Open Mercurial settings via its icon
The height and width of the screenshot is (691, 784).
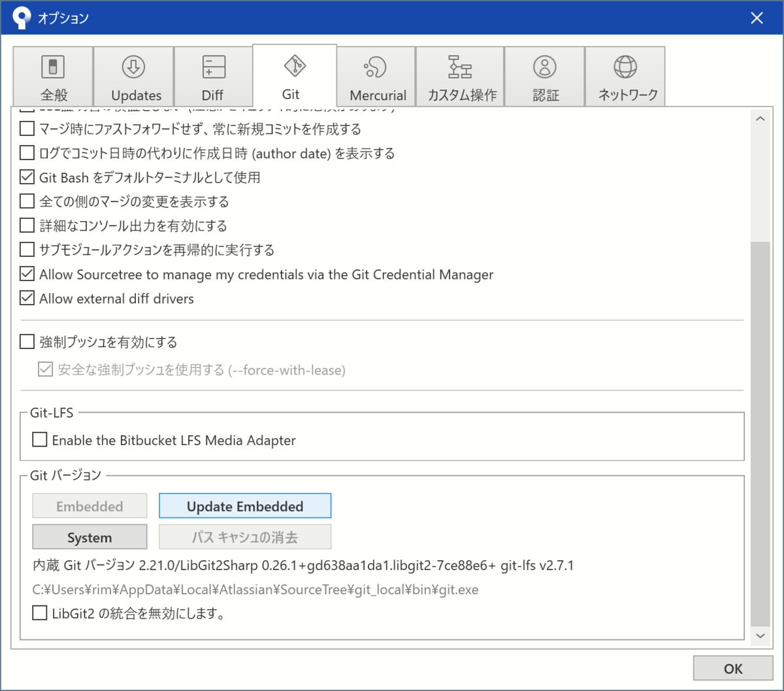pos(376,67)
